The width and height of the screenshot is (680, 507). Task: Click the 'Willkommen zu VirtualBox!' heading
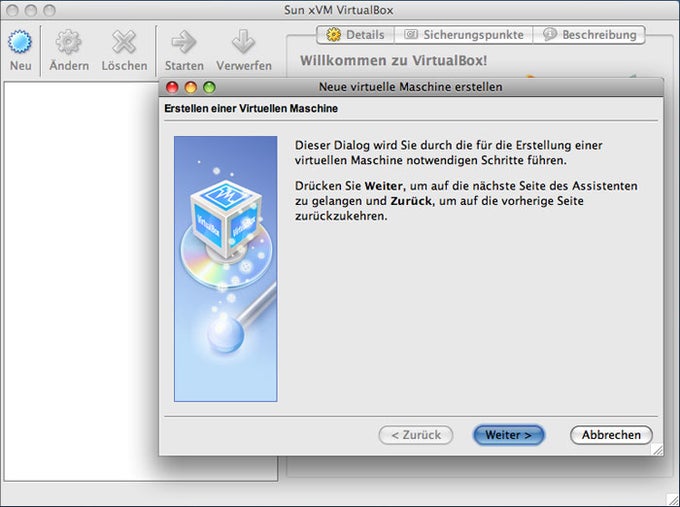[x=393, y=60]
